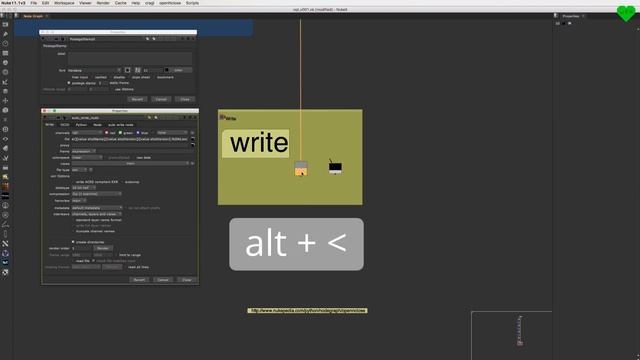Click Revert in the PostageStamp panel
Viewport: 640px width, 360px height.
[137, 99]
